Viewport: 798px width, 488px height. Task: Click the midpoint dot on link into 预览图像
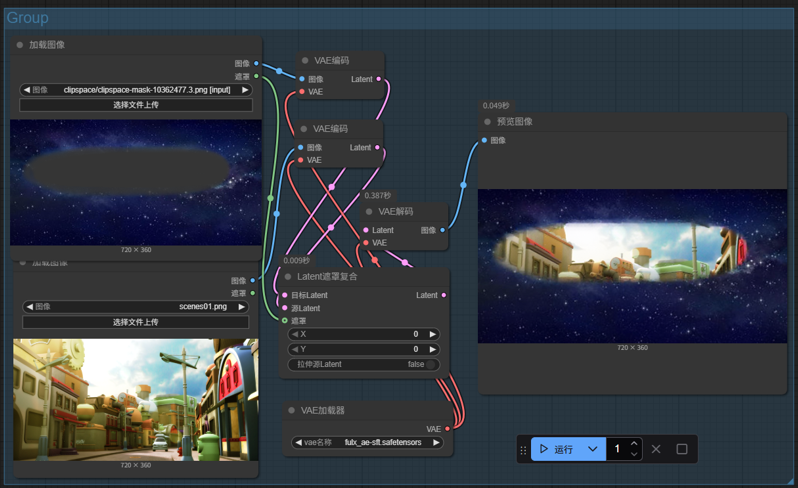[x=463, y=185]
